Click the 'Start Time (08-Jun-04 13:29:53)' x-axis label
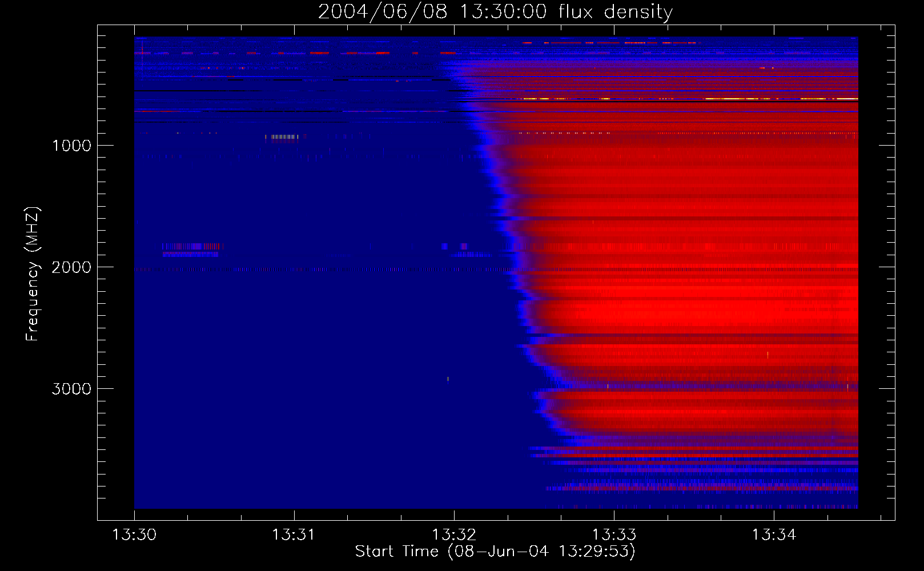The width and height of the screenshot is (924, 571). pos(495,552)
